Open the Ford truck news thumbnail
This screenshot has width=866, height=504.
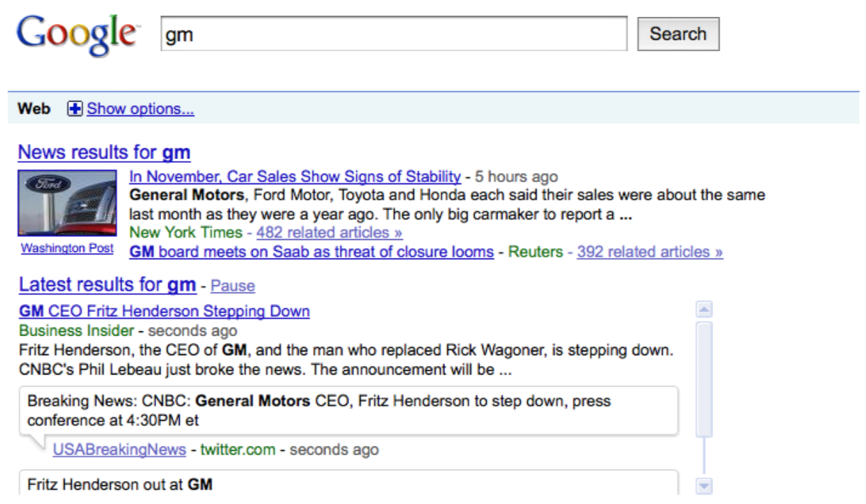(x=67, y=203)
